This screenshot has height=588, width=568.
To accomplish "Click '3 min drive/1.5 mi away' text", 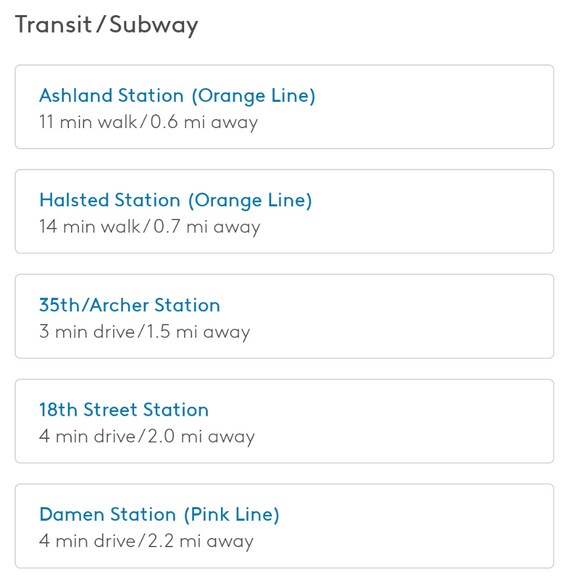I will click(144, 332).
